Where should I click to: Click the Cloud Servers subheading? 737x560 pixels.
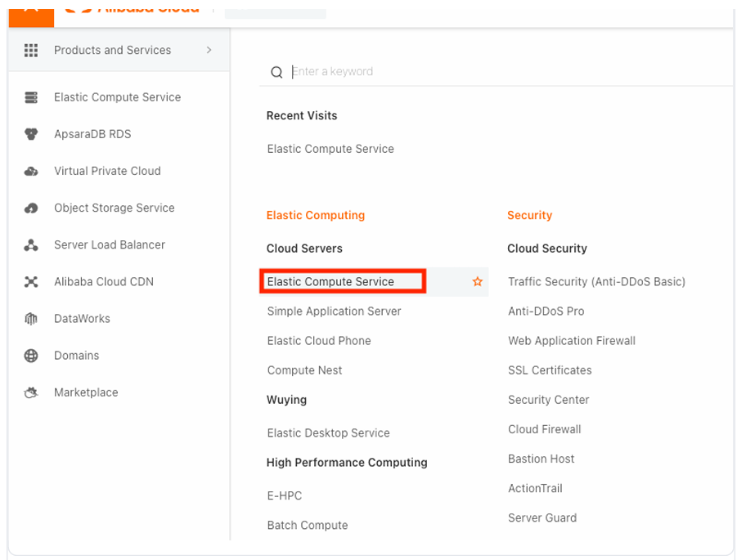point(304,249)
